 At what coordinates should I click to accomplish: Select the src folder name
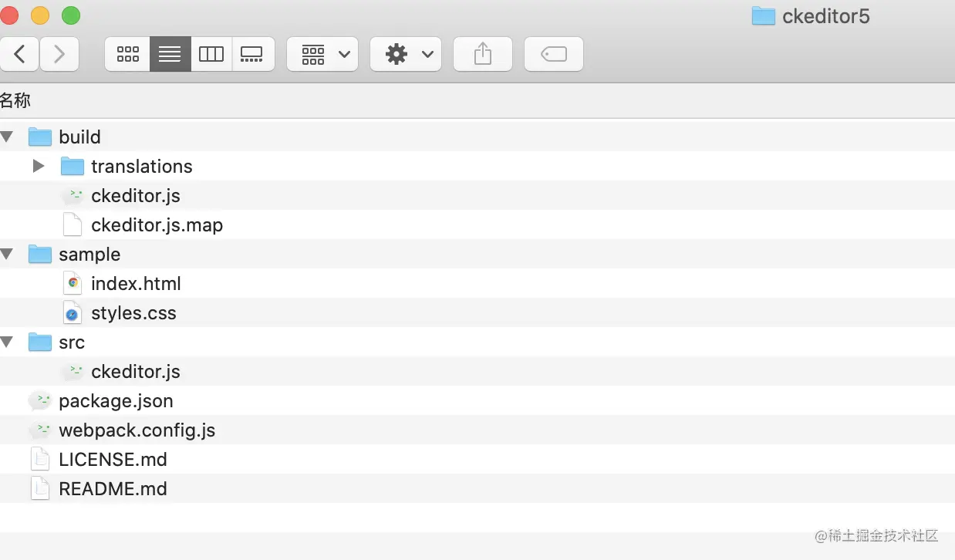tap(72, 342)
